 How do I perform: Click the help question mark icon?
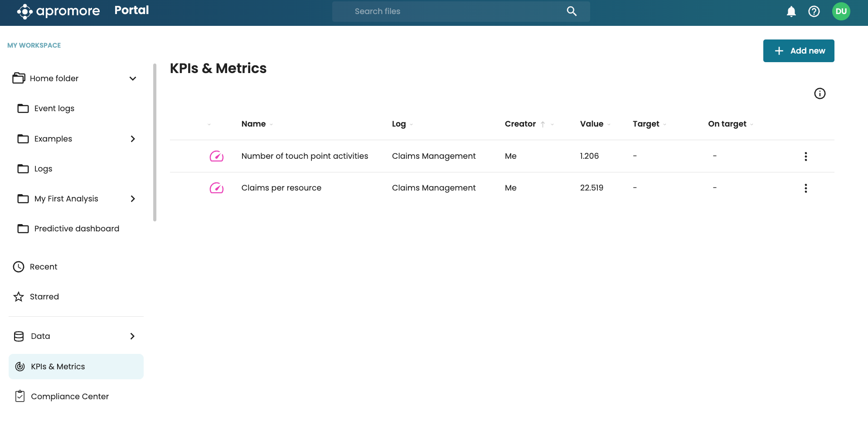pyautogui.click(x=814, y=11)
